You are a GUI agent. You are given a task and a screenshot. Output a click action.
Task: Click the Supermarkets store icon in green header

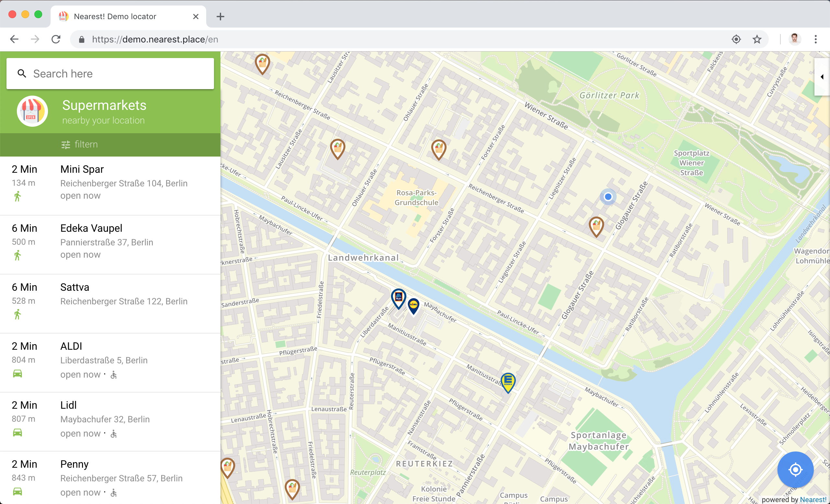(32, 111)
